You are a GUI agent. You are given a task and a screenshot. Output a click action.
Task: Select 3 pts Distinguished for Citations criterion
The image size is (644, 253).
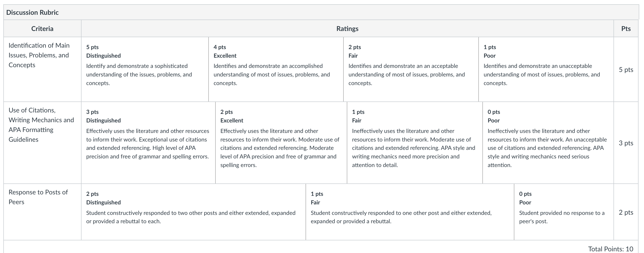[148, 142]
